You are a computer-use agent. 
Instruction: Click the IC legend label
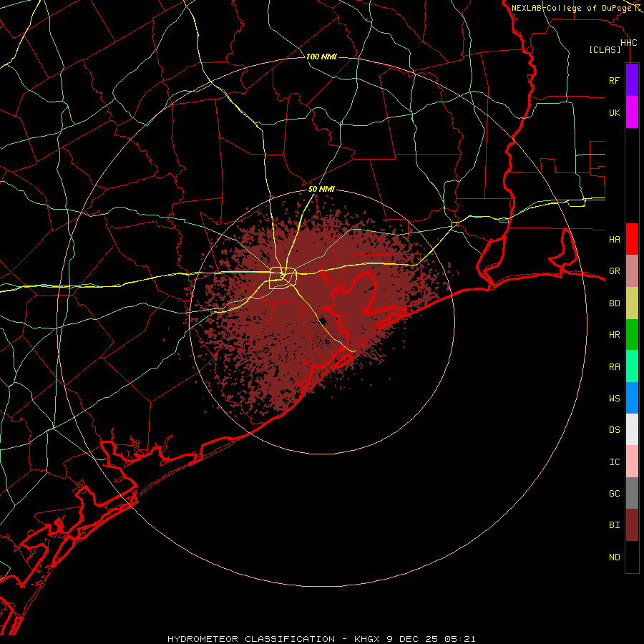tap(614, 462)
